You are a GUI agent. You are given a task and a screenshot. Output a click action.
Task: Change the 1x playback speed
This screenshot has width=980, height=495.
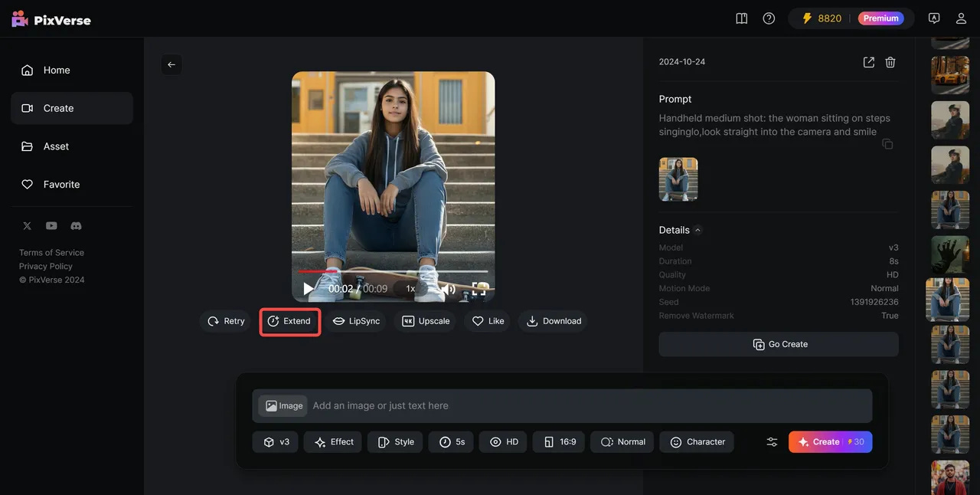[410, 289]
